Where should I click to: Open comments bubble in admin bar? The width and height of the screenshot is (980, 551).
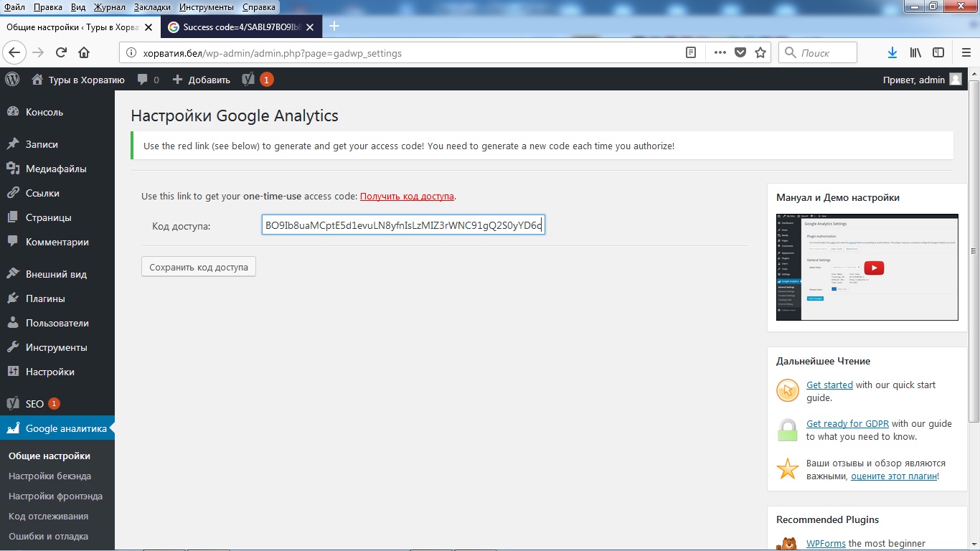(148, 80)
